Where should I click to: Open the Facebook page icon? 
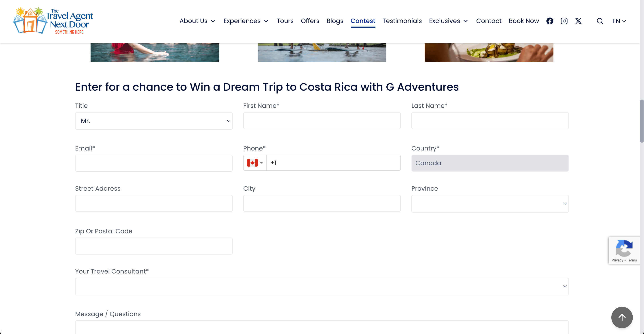tap(549, 21)
